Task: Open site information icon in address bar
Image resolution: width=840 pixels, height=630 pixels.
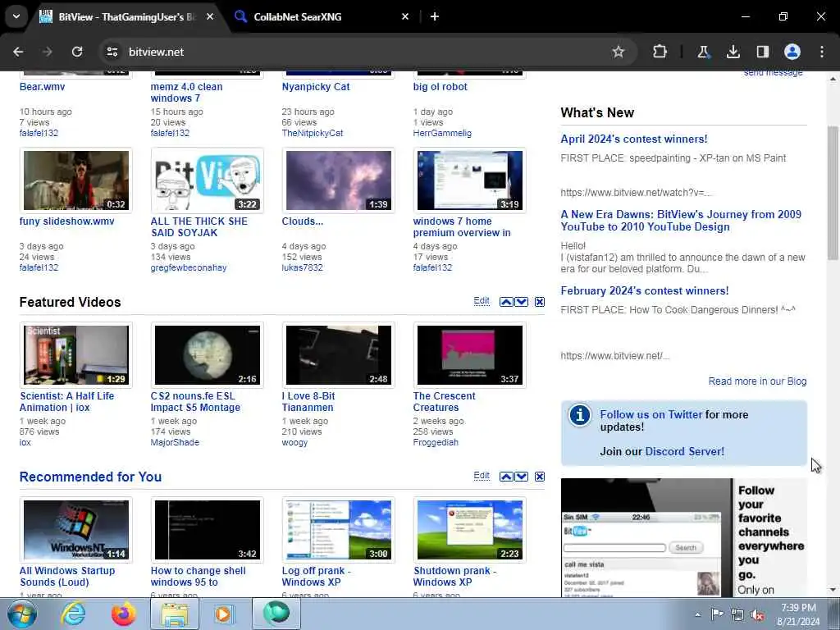Action: [112, 52]
